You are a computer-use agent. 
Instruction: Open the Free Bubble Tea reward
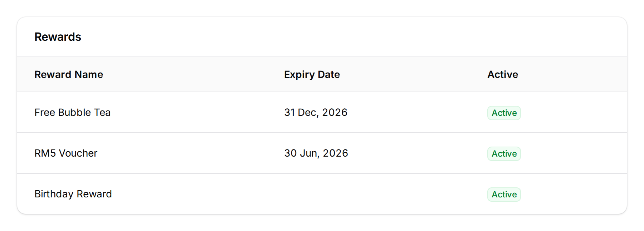[x=72, y=112]
